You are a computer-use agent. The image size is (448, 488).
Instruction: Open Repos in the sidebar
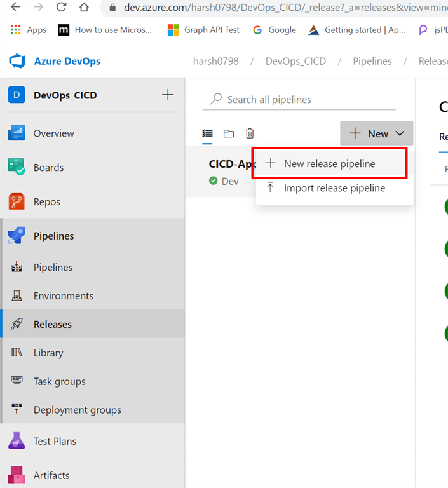(93, 201)
